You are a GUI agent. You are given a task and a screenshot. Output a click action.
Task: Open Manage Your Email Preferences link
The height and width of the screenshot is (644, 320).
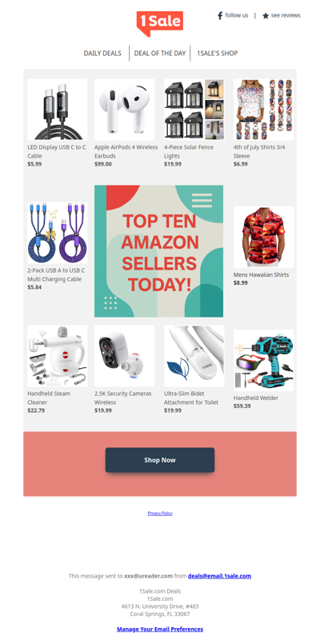pyautogui.click(x=160, y=629)
